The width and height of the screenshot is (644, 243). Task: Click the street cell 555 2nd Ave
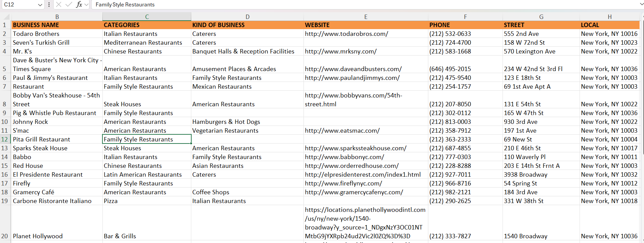pyautogui.click(x=541, y=34)
